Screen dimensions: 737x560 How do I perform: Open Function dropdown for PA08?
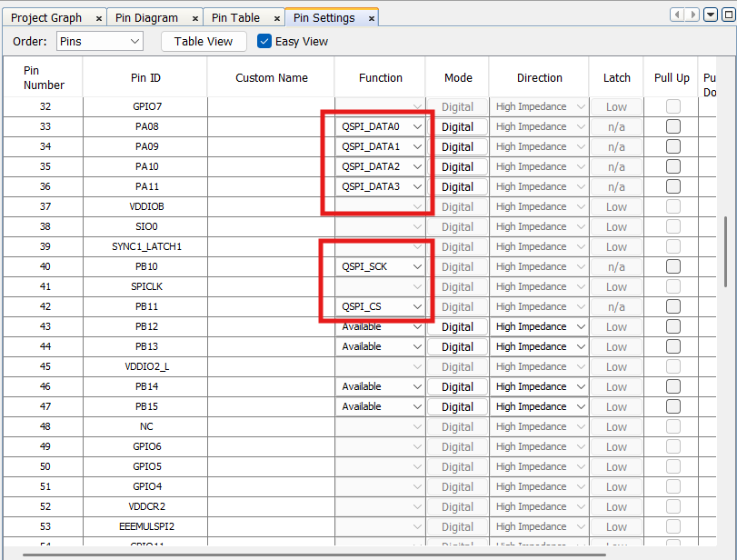380,126
